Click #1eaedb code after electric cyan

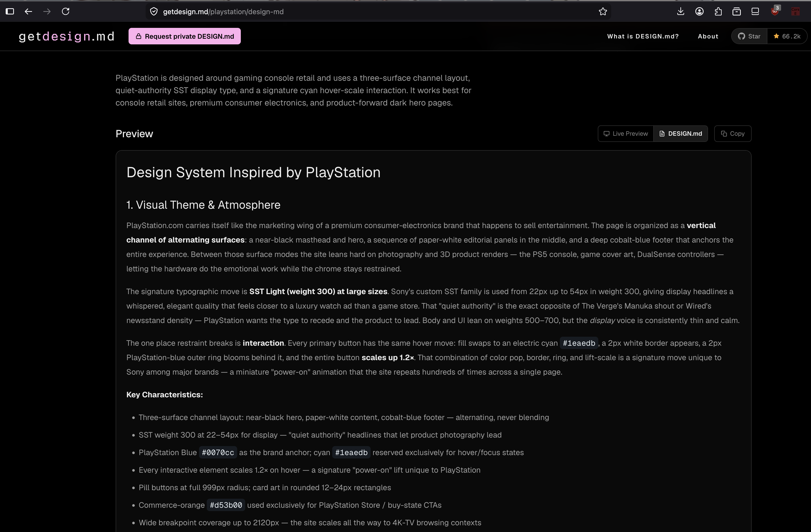(x=579, y=343)
